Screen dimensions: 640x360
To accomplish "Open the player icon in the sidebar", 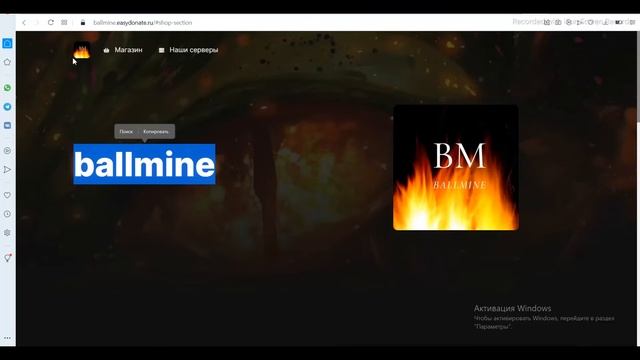I will point(7,151).
